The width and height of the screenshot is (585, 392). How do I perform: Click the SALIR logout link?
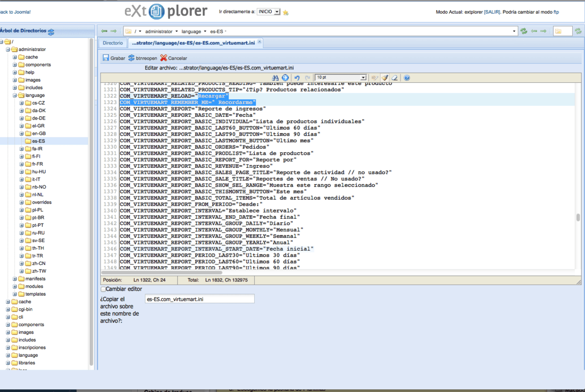pyautogui.click(x=492, y=12)
